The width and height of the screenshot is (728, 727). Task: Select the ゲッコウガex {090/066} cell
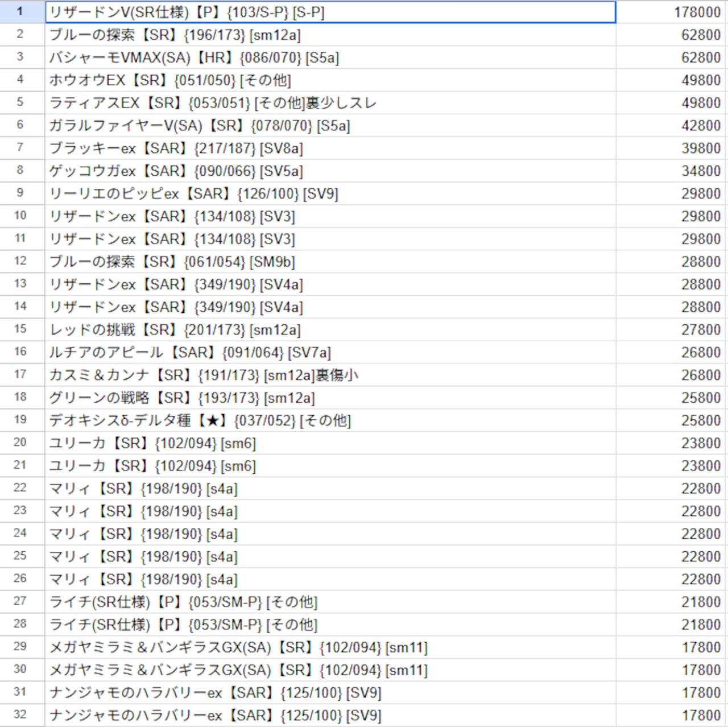[330, 171]
